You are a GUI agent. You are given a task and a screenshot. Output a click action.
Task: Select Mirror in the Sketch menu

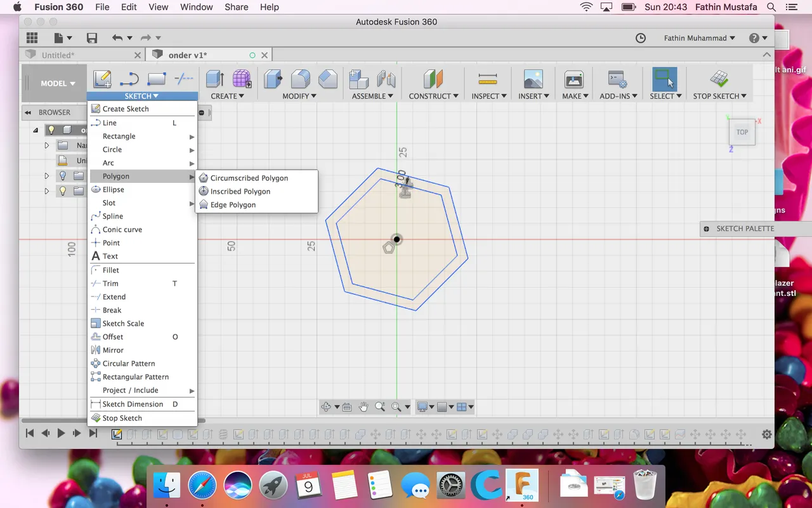click(142, 350)
